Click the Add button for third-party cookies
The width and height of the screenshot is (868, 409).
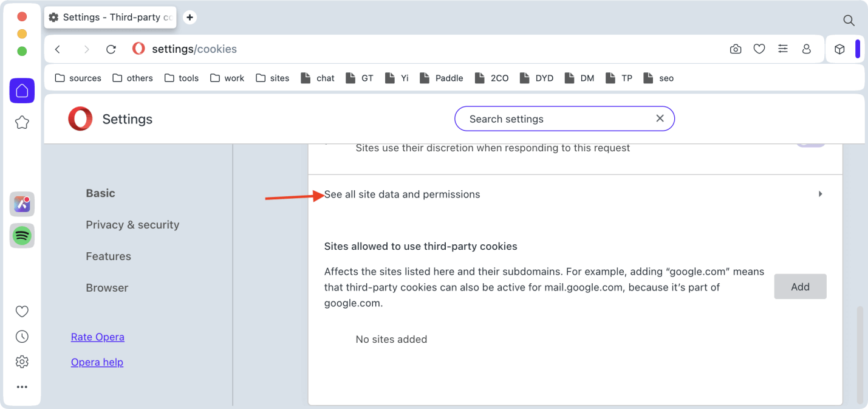point(800,287)
